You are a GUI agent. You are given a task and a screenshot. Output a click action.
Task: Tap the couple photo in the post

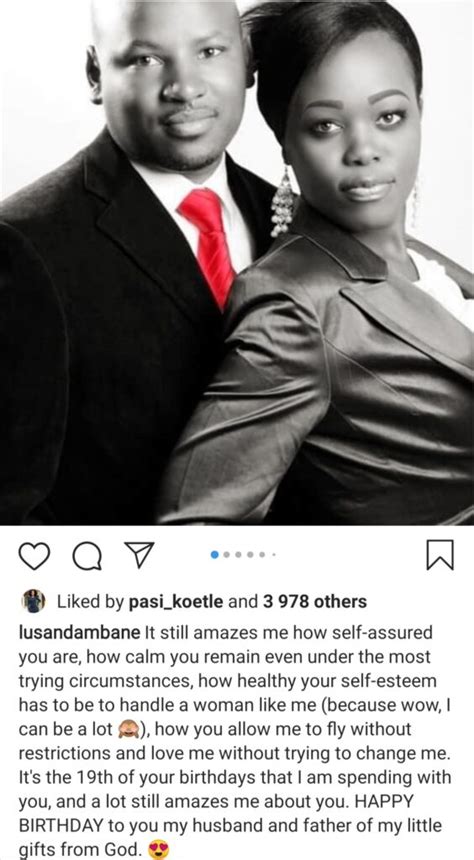pos(237,262)
